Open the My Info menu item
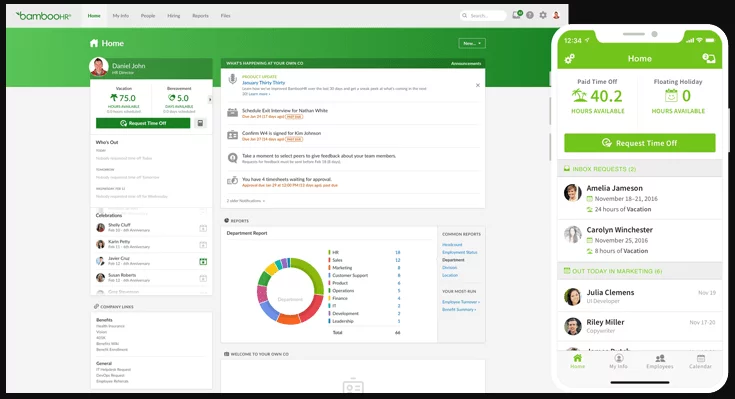Image resolution: width=735 pixels, height=399 pixels. point(120,15)
